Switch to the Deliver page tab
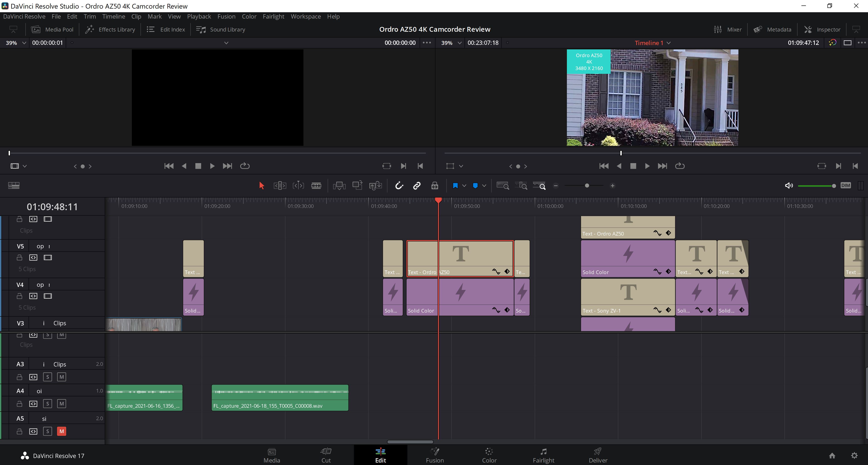 (x=598, y=455)
